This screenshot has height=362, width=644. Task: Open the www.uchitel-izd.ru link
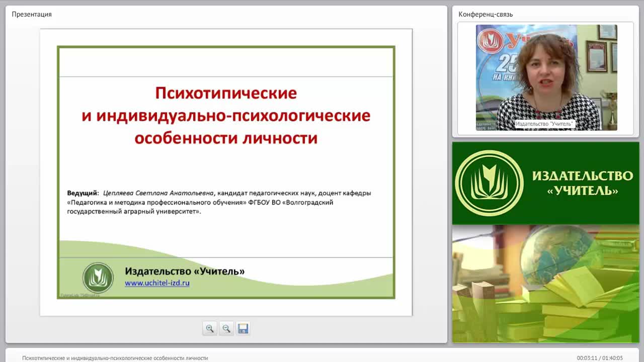(x=157, y=283)
